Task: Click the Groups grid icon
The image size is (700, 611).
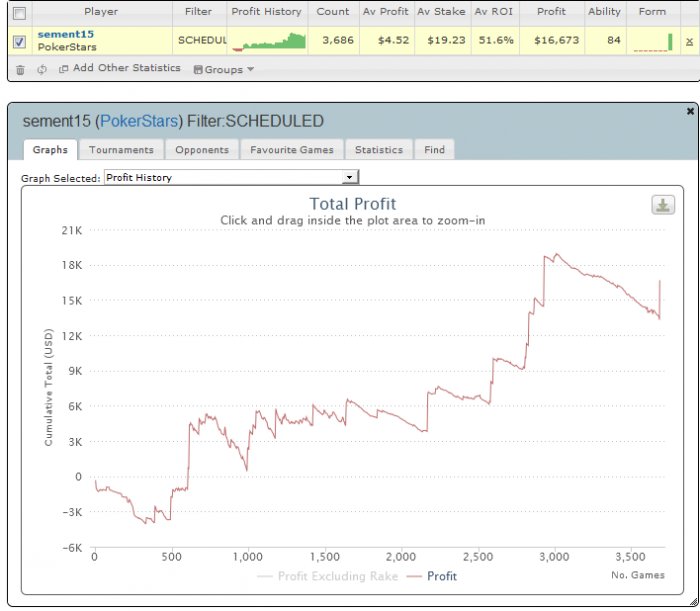Action: pyautogui.click(x=198, y=70)
